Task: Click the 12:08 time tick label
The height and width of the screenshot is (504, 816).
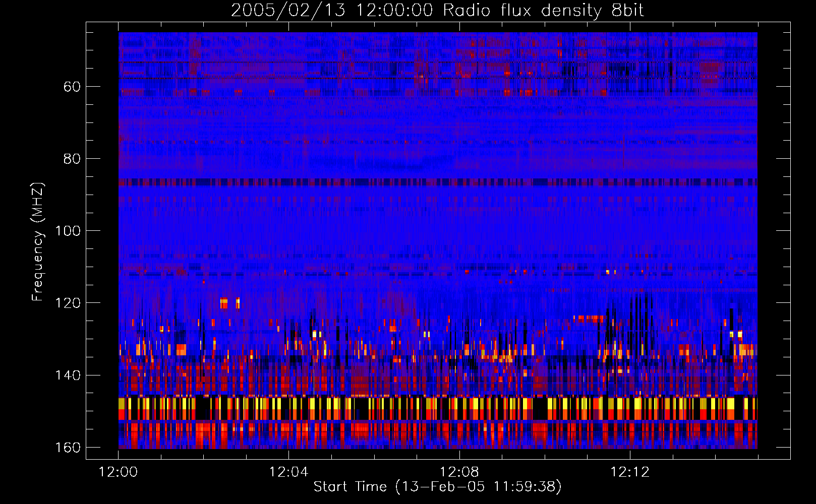Action: [459, 472]
